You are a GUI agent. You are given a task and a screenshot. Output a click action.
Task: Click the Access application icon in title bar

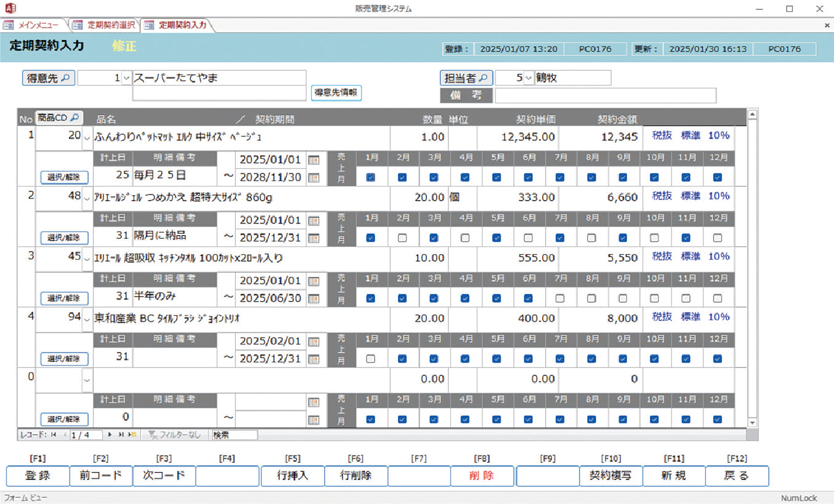(x=10, y=8)
